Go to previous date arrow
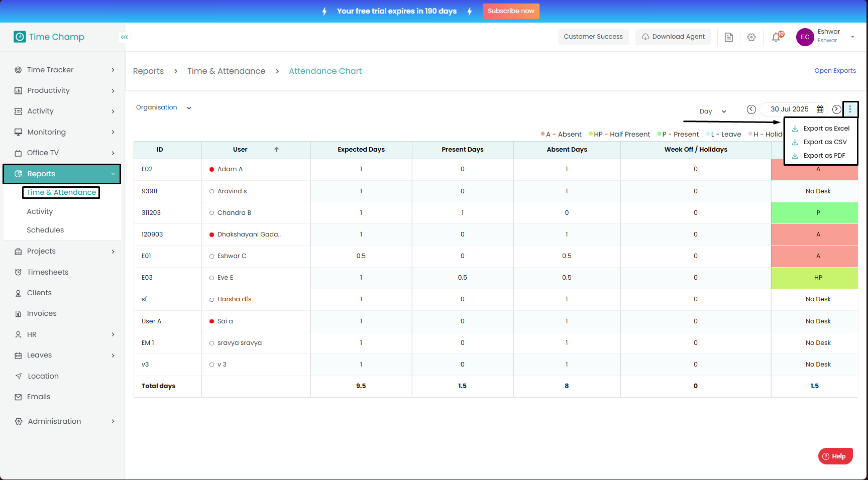The width and height of the screenshot is (868, 480). pyautogui.click(x=751, y=109)
